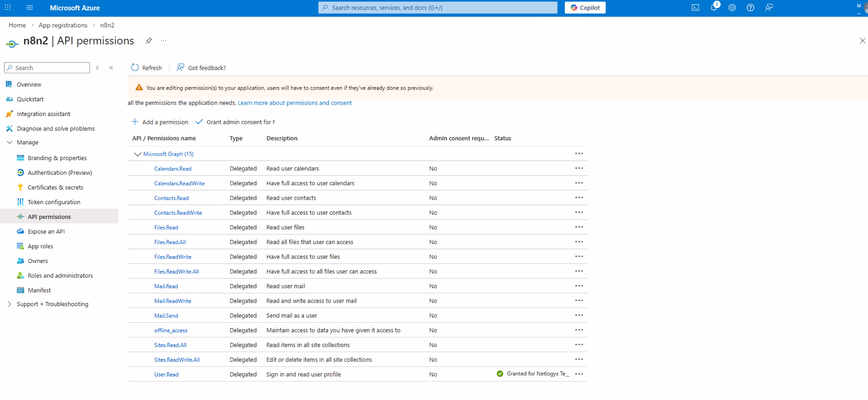The width and height of the screenshot is (868, 400).
Task: Open the help and support icon
Action: pos(750,8)
